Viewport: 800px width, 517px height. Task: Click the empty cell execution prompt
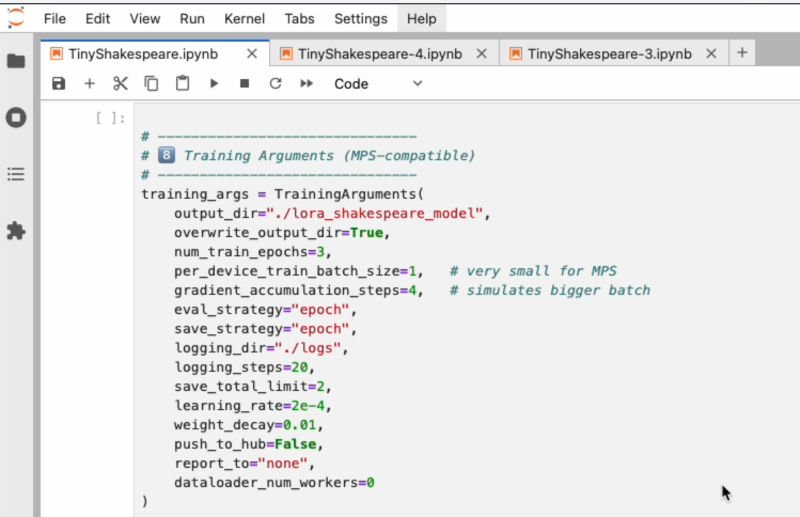111,118
